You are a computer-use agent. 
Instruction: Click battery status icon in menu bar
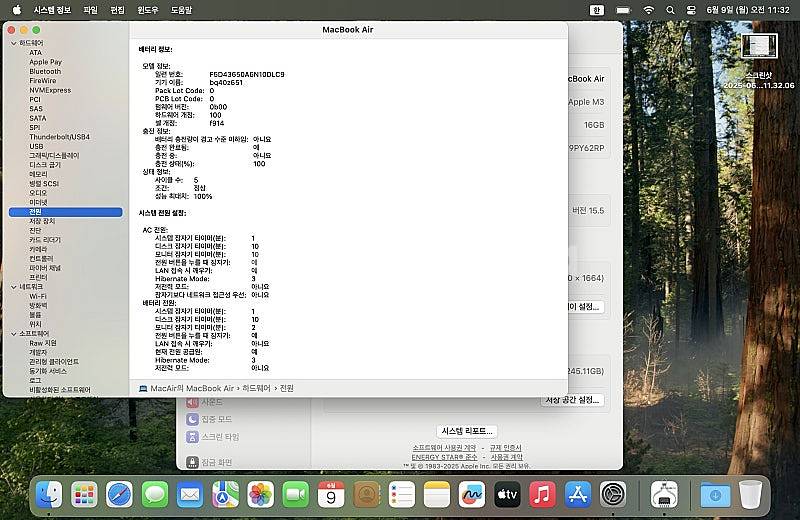(623, 10)
